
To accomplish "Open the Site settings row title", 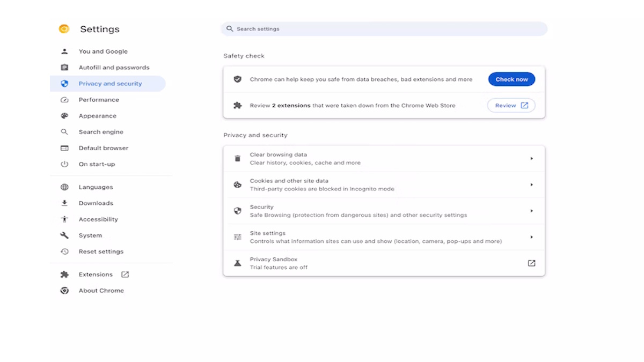I will [267, 233].
